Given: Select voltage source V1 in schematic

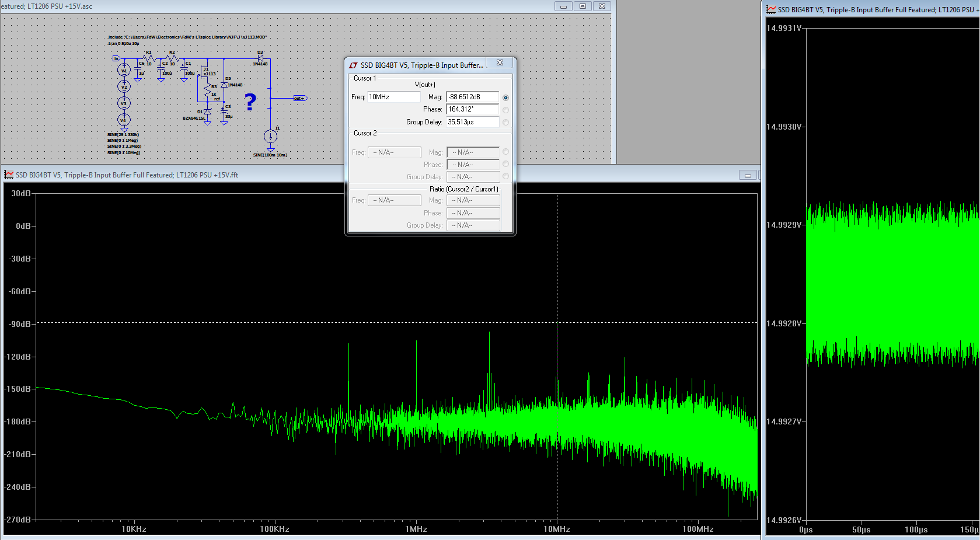Looking at the screenshot, I should [124, 70].
